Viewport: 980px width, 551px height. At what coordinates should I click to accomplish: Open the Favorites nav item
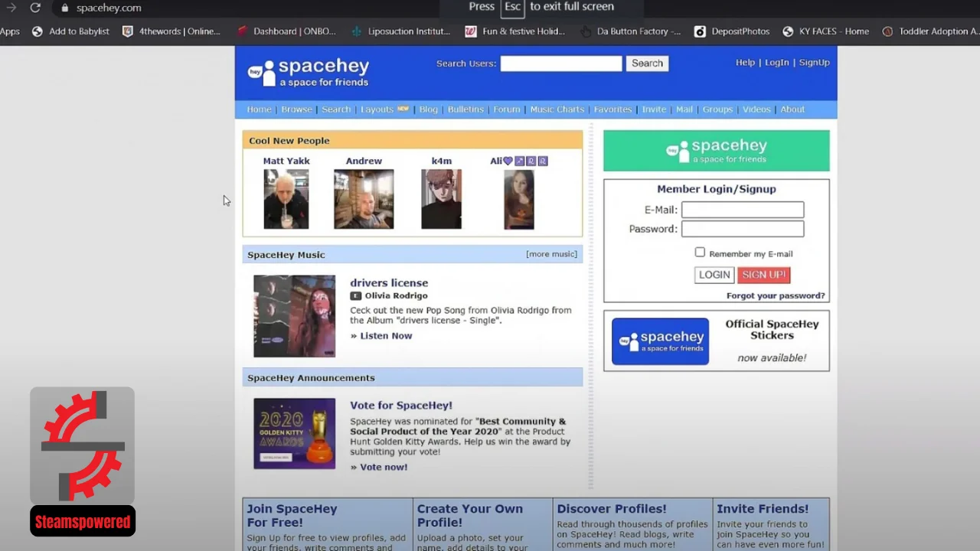click(612, 109)
